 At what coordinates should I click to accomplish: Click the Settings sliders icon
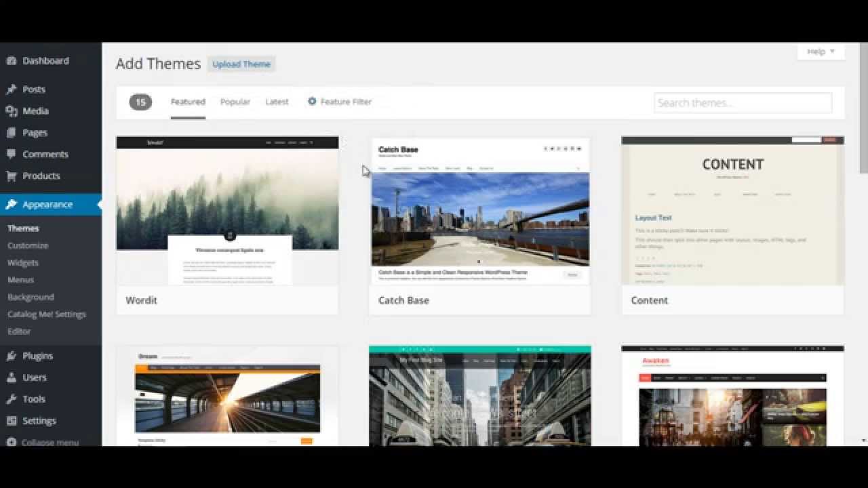point(12,421)
